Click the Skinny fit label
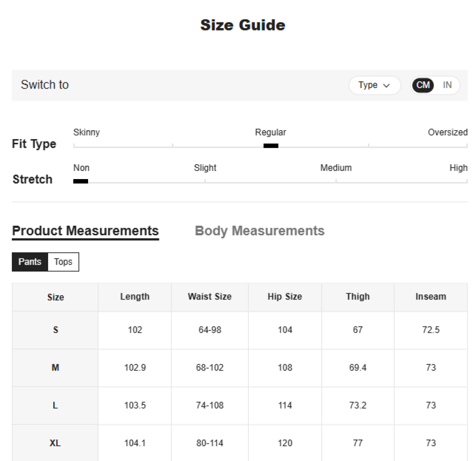 (x=87, y=132)
